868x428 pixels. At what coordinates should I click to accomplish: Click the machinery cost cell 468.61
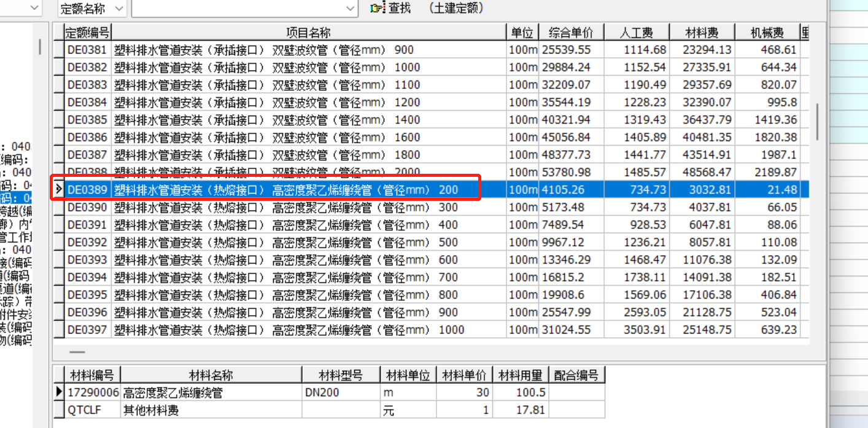[x=768, y=50]
